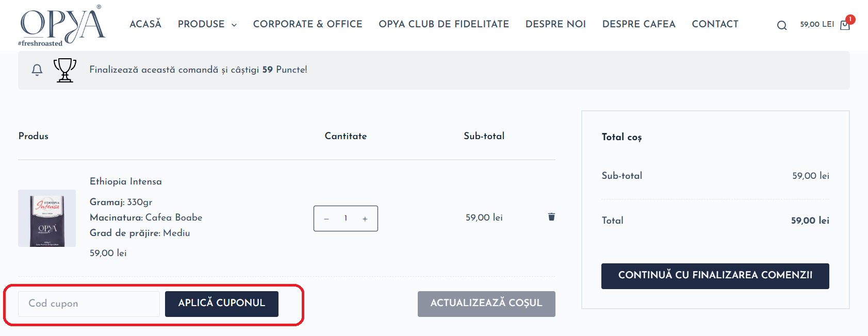Open the Ethiopia Intensa product thumbnail

point(46,218)
